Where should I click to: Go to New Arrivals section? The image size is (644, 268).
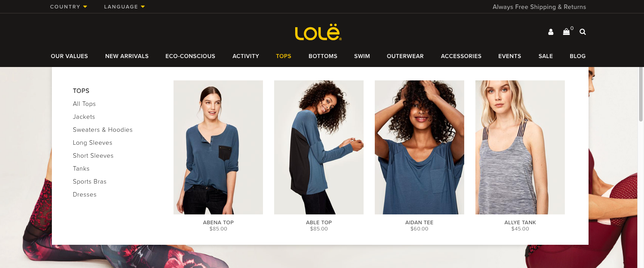127,56
